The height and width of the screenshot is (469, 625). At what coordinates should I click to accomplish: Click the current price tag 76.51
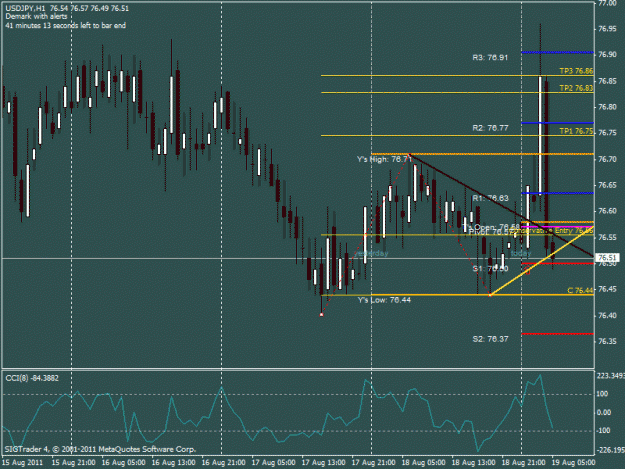coord(608,258)
